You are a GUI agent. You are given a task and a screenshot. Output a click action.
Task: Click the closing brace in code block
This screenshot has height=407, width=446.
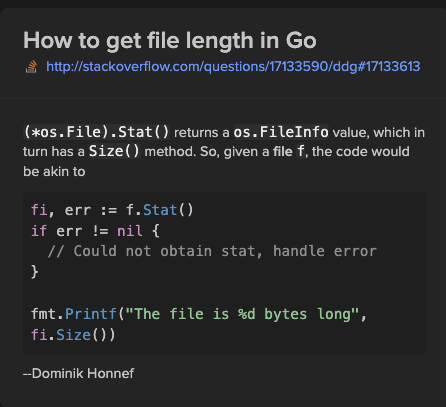(x=35, y=271)
